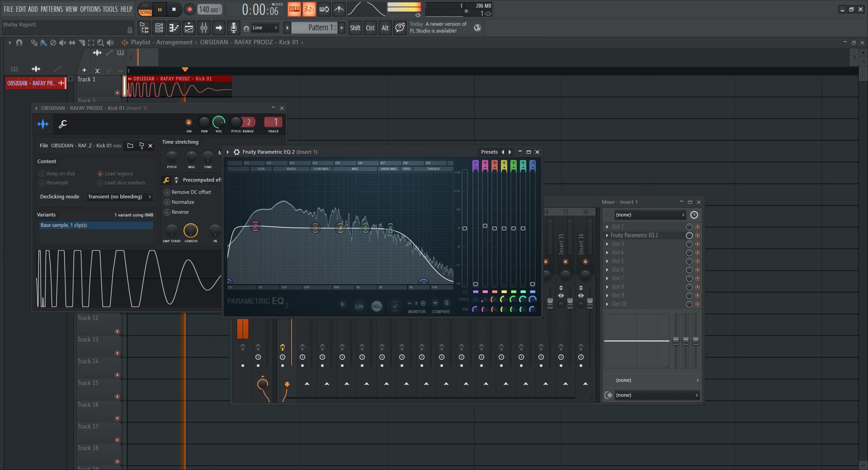Enable the Normalize option
868x470 pixels.
click(x=167, y=202)
